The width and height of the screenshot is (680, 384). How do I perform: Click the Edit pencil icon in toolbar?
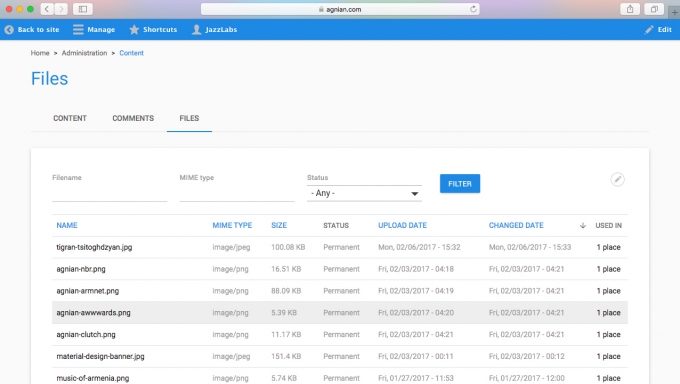click(649, 30)
